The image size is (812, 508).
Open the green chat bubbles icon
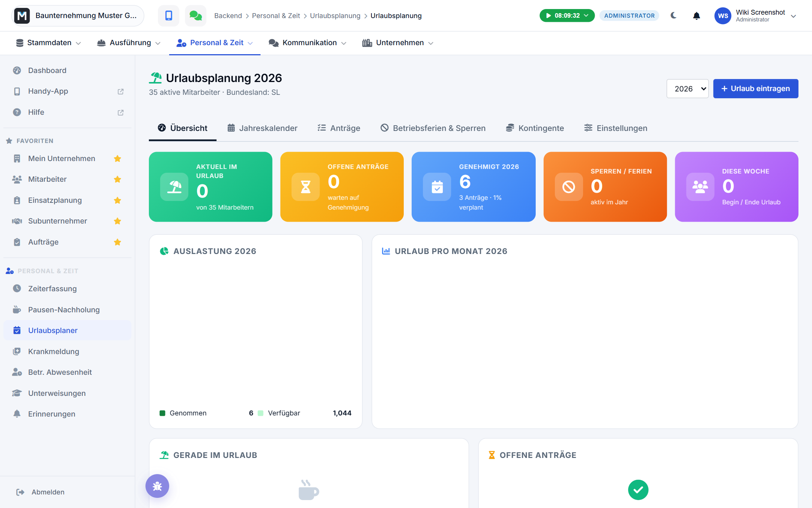(195, 15)
